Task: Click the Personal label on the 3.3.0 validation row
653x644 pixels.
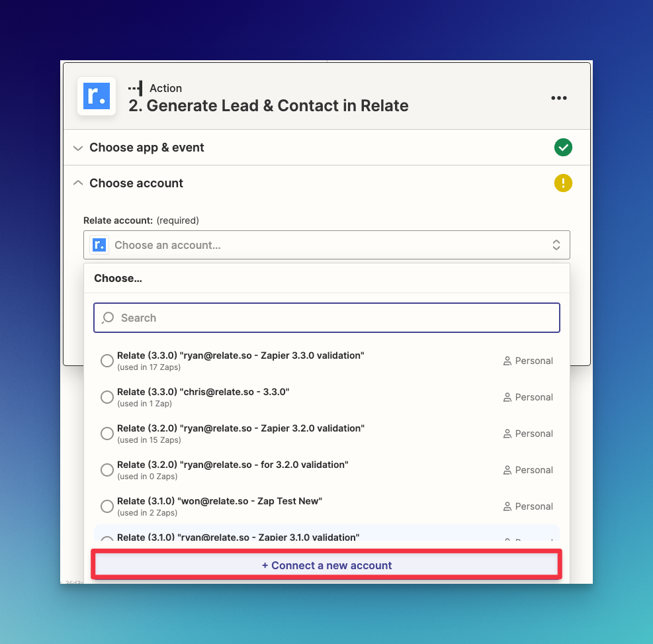Action: coord(534,361)
